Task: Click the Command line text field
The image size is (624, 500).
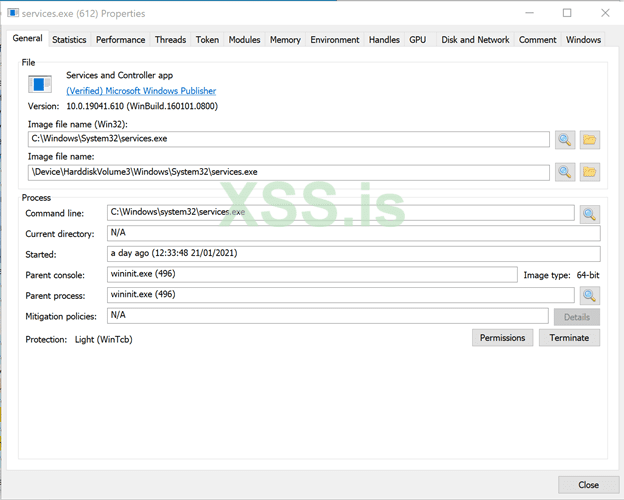Action: pyautogui.click(x=341, y=213)
